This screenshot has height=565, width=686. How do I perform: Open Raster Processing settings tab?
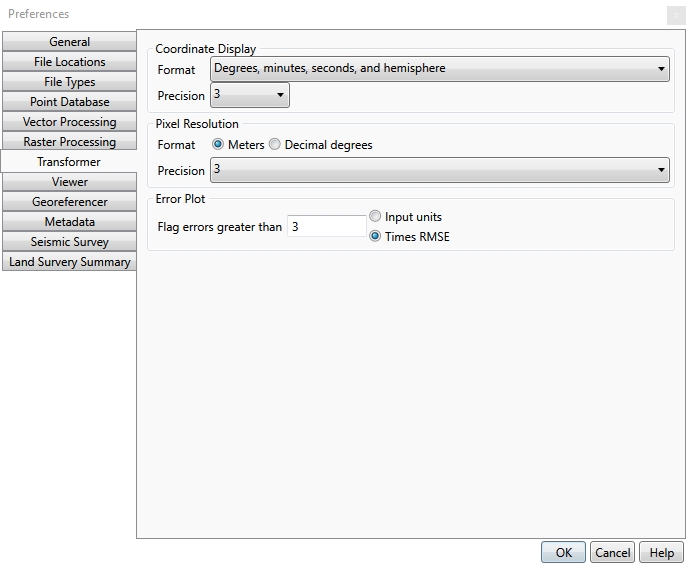(x=69, y=142)
